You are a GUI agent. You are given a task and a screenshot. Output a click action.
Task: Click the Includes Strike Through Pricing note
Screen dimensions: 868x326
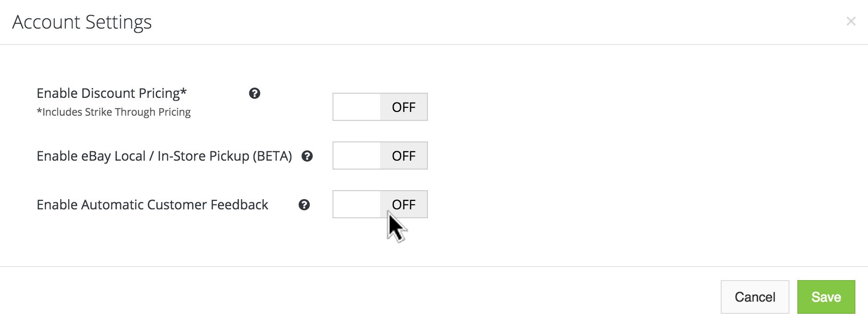[114, 112]
